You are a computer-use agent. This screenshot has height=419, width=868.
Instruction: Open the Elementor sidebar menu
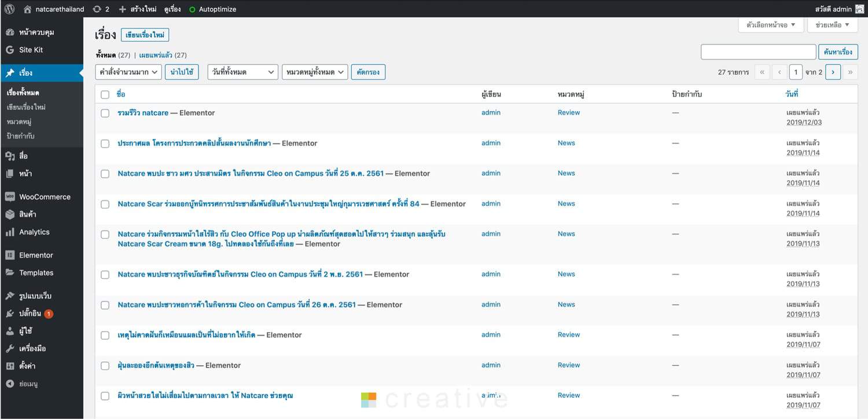pos(36,255)
